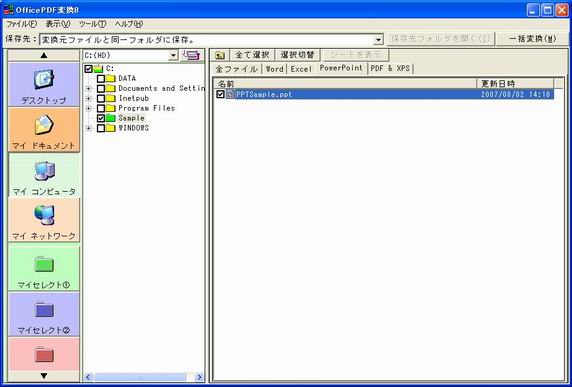Open the save destination (保存先) dropdown
The image size is (572, 387).
(x=379, y=39)
